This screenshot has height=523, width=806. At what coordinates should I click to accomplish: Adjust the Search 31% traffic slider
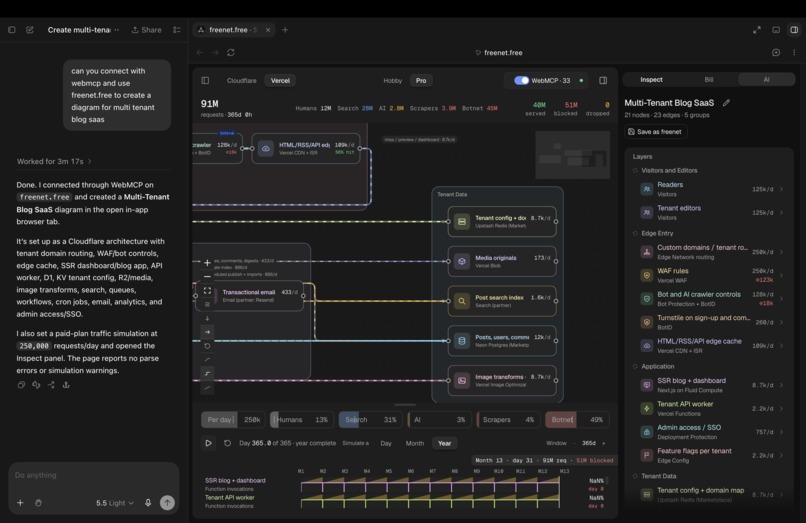click(x=370, y=420)
